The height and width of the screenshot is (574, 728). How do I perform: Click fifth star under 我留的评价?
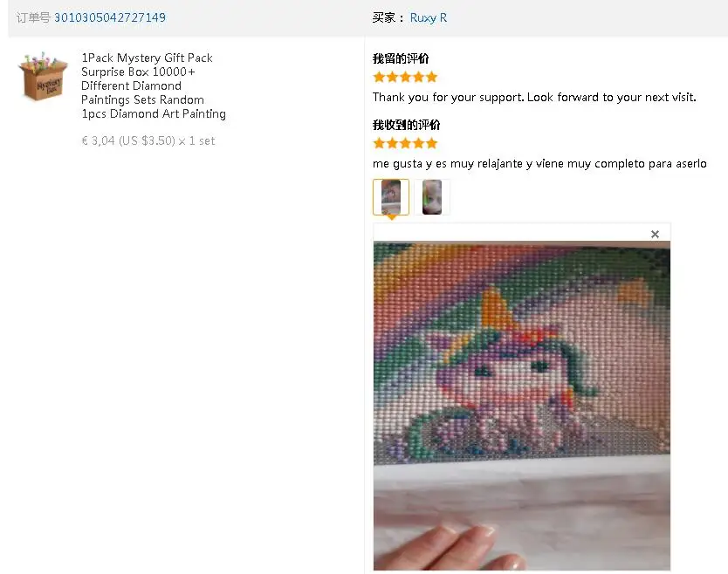[x=431, y=78]
